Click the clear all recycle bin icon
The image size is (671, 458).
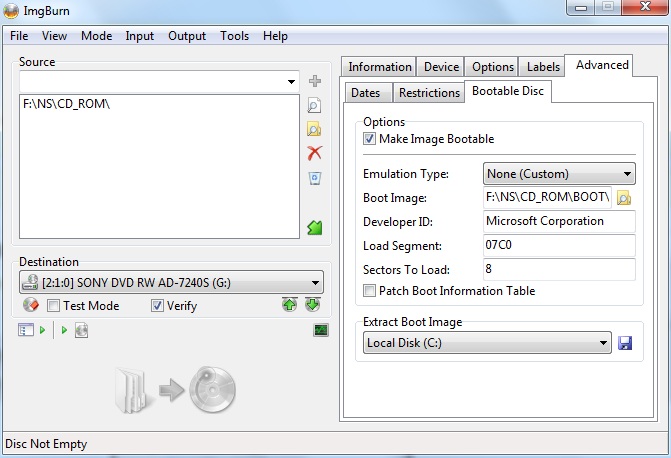click(315, 178)
